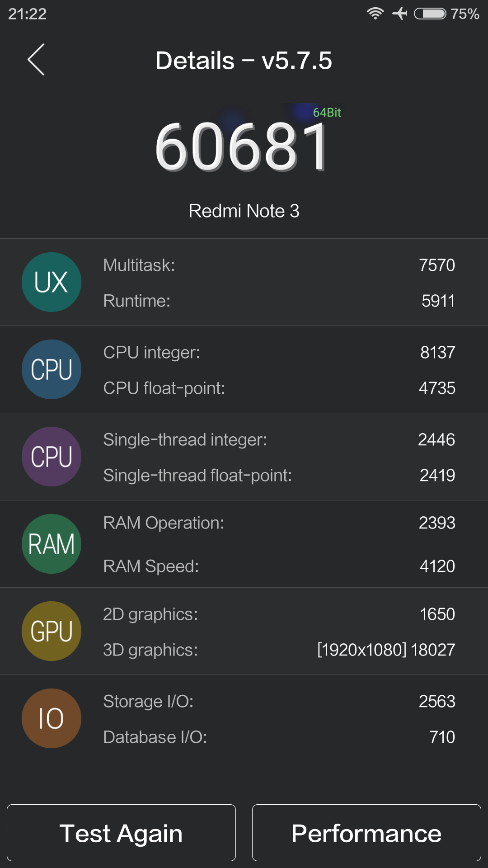Tap the olive GPU category icon
488x868 pixels.
point(52,631)
